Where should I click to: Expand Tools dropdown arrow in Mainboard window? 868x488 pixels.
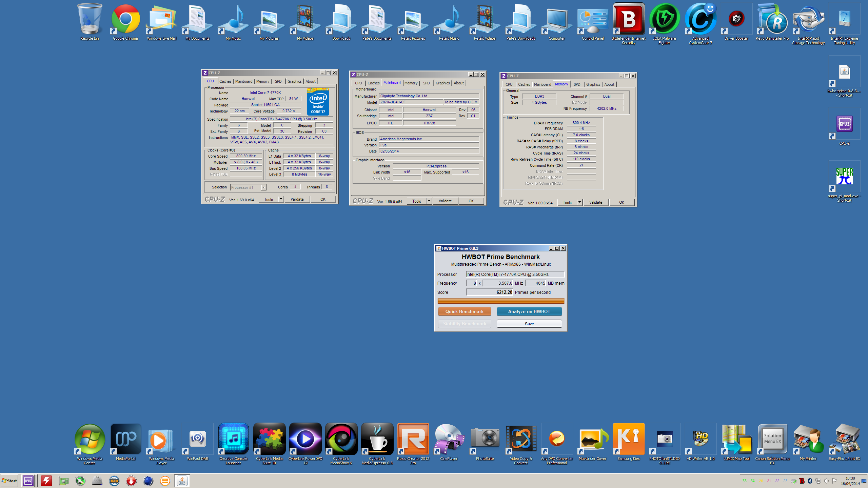point(429,201)
